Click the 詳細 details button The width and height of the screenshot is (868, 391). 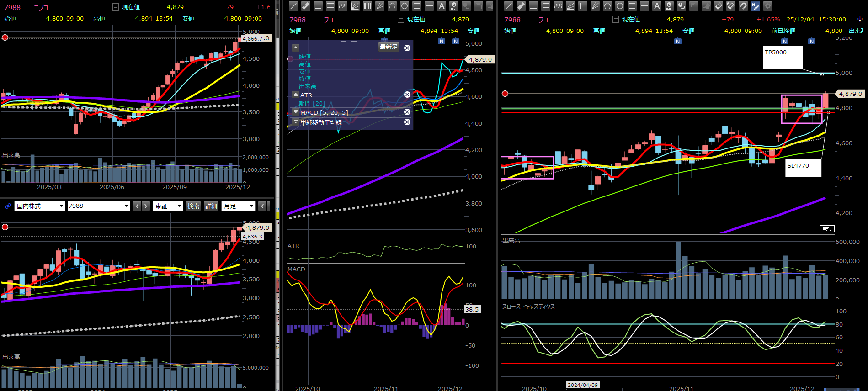(211, 206)
